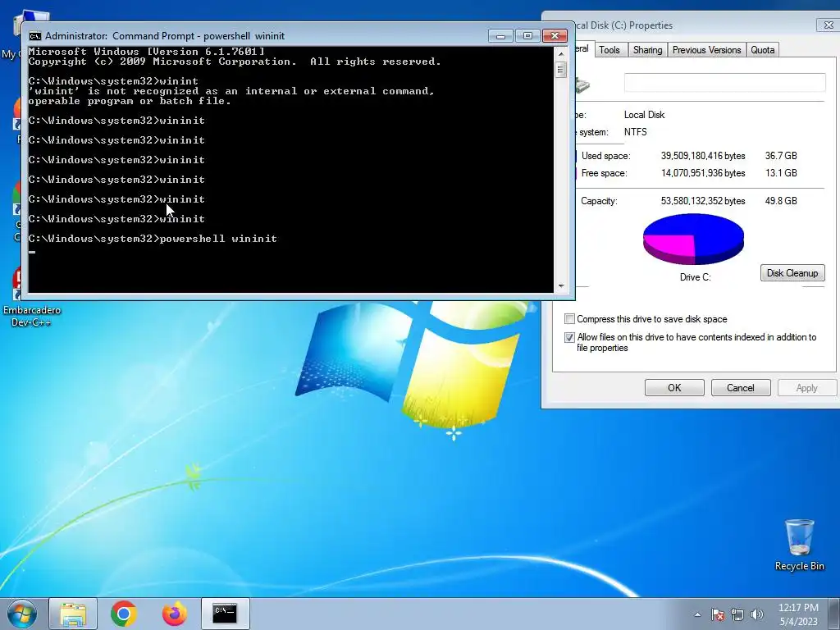Click the Command Prompt title bar system icon
The width and height of the screenshot is (840, 630).
click(35, 36)
